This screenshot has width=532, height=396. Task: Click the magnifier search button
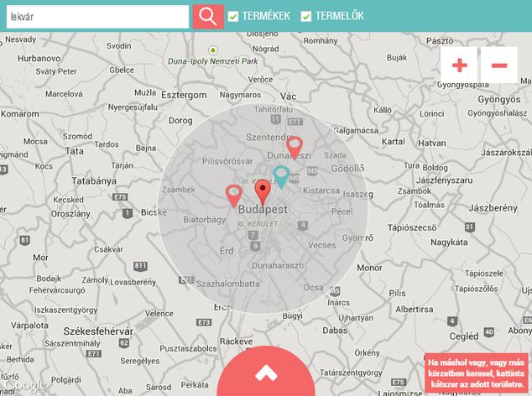(x=208, y=16)
